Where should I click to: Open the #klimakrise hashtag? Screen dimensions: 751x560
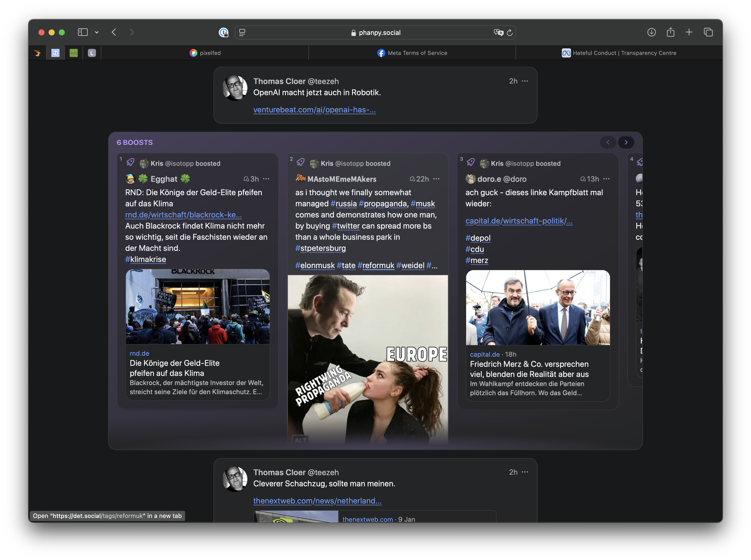146,259
